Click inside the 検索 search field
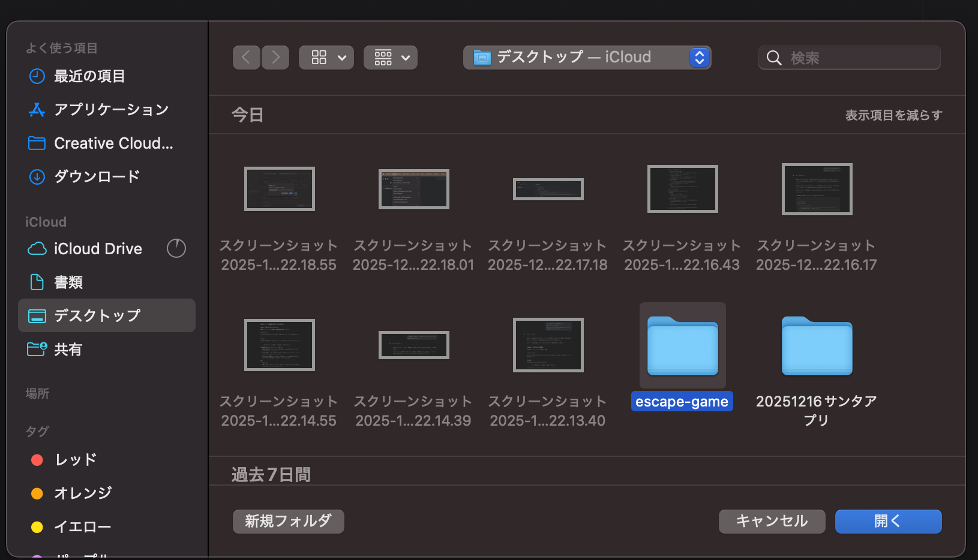 tap(848, 57)
